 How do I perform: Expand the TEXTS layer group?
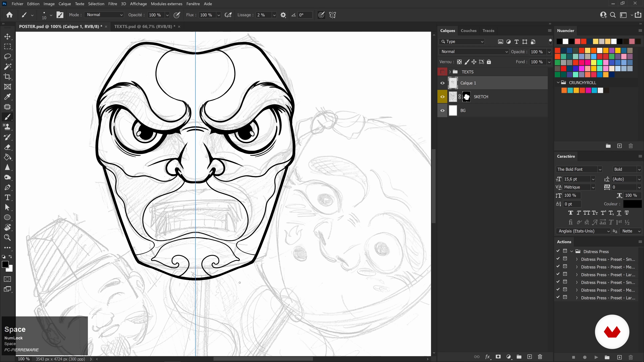click(450, 72)
